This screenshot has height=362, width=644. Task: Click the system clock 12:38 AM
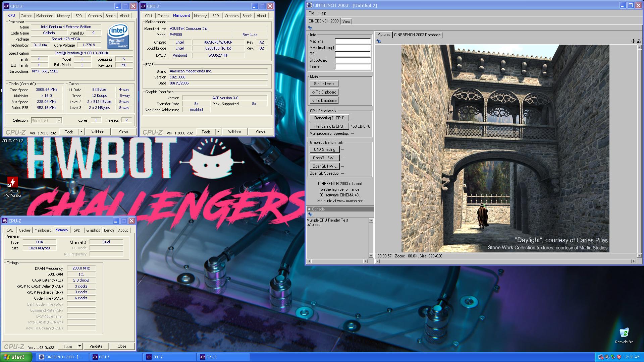tap(632, 357)
